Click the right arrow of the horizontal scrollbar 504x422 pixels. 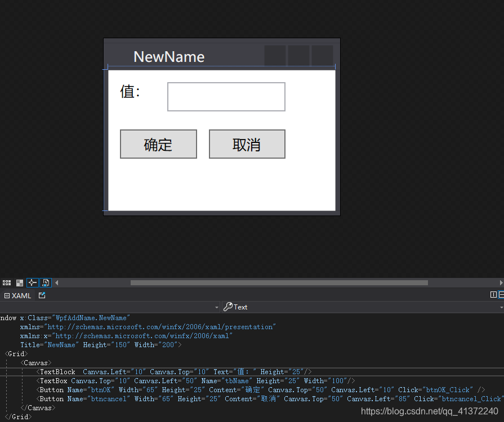coord(501,282)
